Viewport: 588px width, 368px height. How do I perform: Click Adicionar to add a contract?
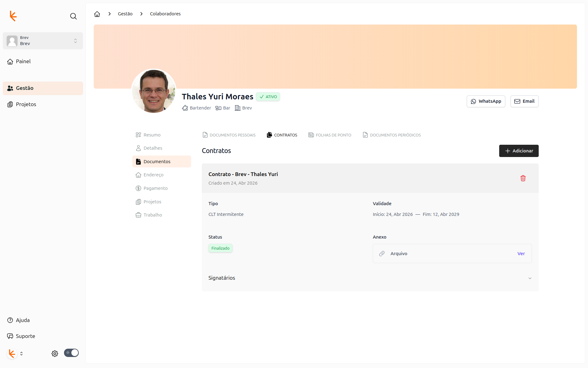point(518,151)
